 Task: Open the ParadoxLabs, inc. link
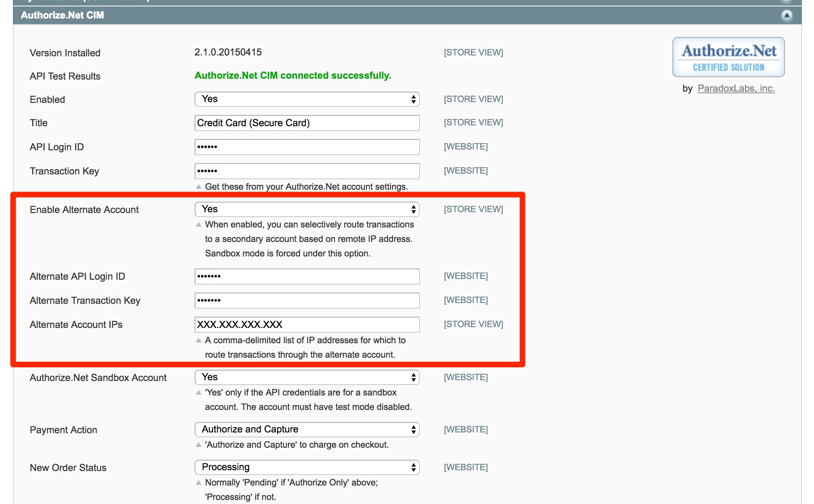click(736, 88)
